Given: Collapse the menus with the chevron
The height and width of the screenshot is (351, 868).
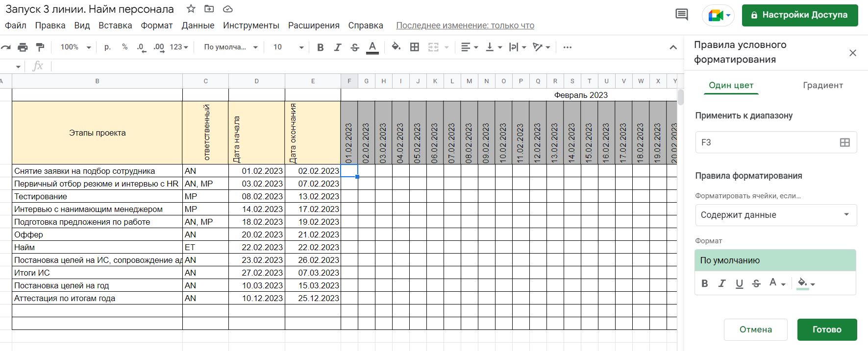Looking at the screenshot, I should [673, 47].
